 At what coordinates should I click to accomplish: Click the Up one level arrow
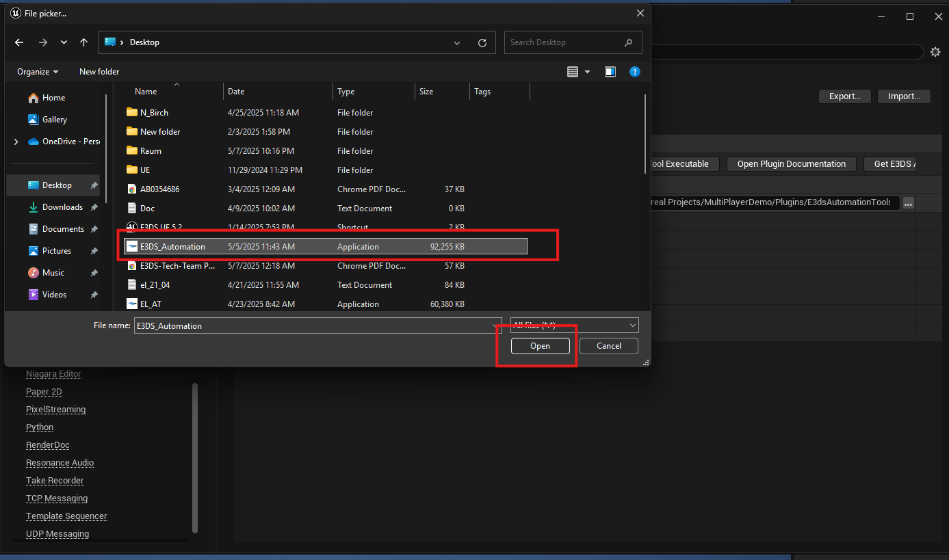83,42
